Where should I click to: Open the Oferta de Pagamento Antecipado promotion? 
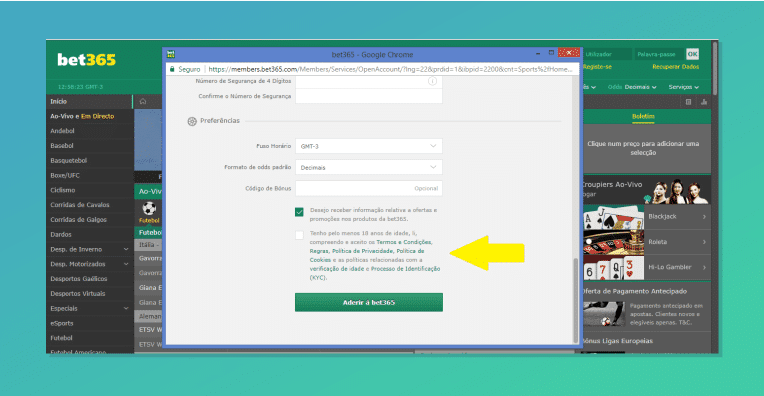(x=647, y=307)
